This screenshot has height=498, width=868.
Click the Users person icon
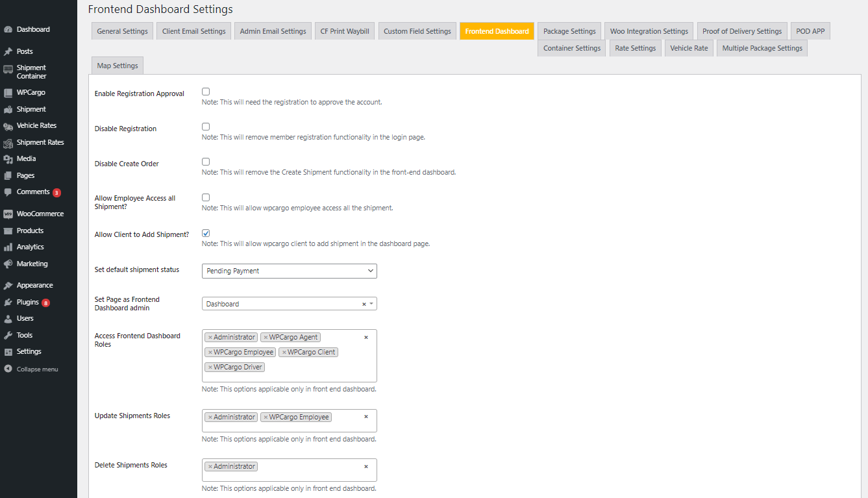pyautogui.click(x=8, y=319)
